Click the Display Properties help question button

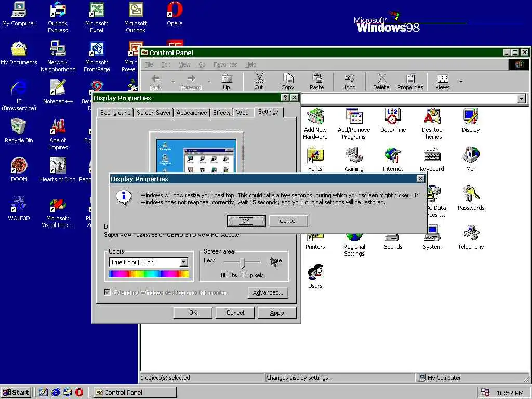[285, 98]
